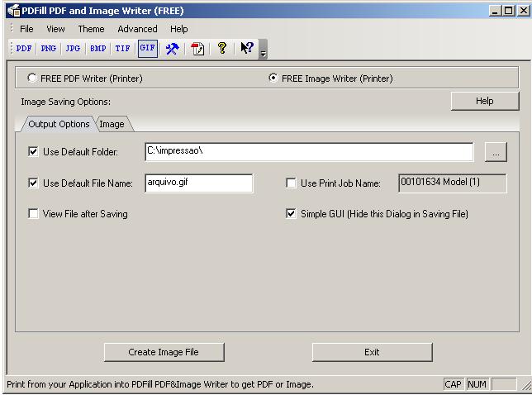Click the Exit button
Screen dimensions: 532x395
coord(372,352)
